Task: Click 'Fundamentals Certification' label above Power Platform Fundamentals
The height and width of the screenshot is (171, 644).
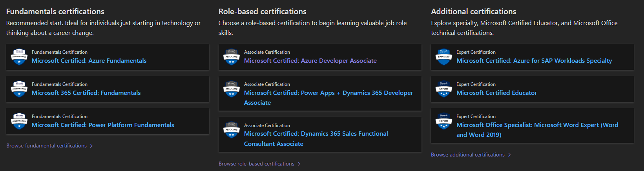Action: click(x=60, y=116)
